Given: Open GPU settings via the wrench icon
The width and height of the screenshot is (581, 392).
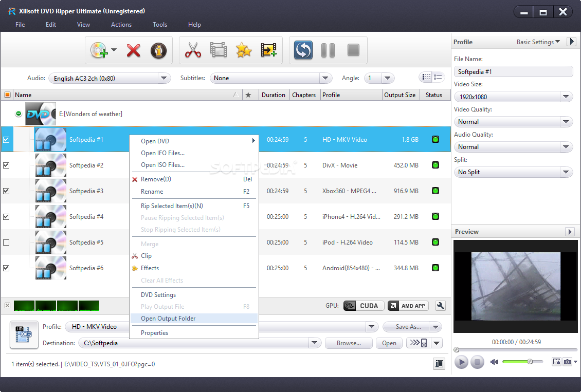Looking at the screenshot, I should [440, 306].
